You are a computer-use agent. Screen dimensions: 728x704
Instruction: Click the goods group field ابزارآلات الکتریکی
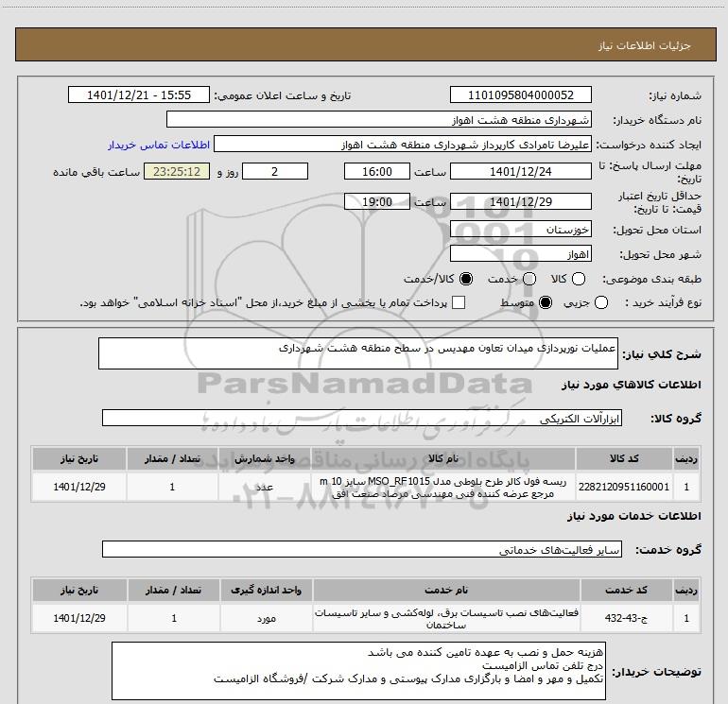pyautogui.click(x=362, y=418)
